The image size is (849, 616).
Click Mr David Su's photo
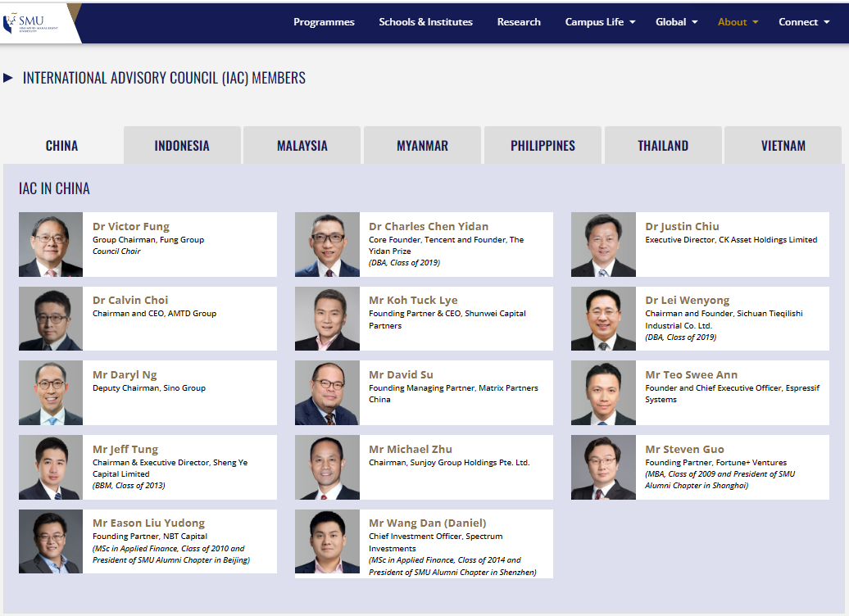tap(327, 393)
